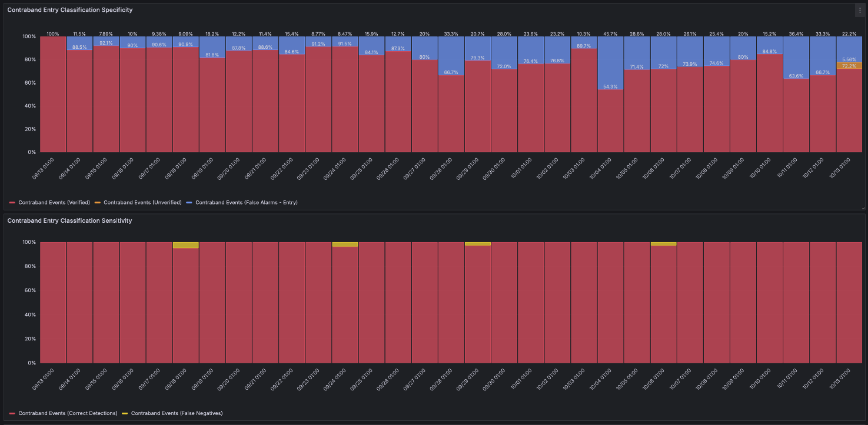Click the 84.1% value label
This screenshot has height=425, width=868.
(x=371, y=52)
